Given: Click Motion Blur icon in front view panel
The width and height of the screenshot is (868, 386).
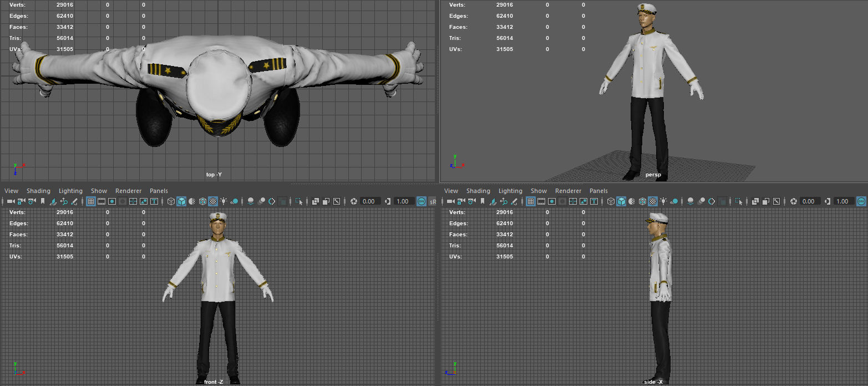Looking at the screenshot, I should 261,201.
